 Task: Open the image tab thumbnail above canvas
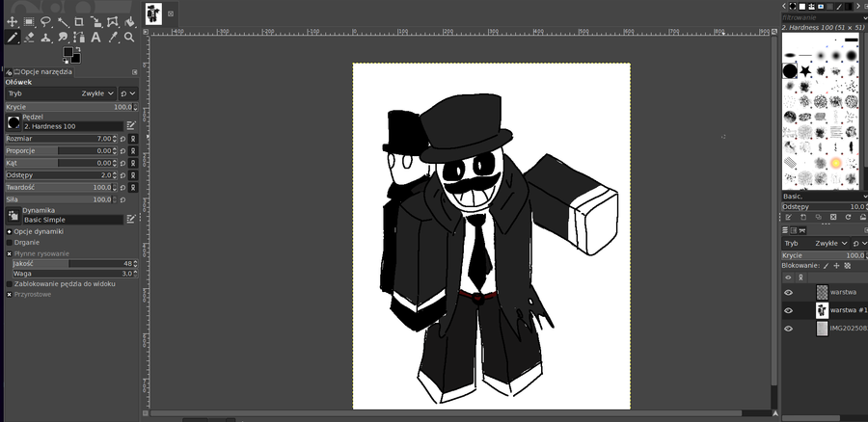click(153, 13)
